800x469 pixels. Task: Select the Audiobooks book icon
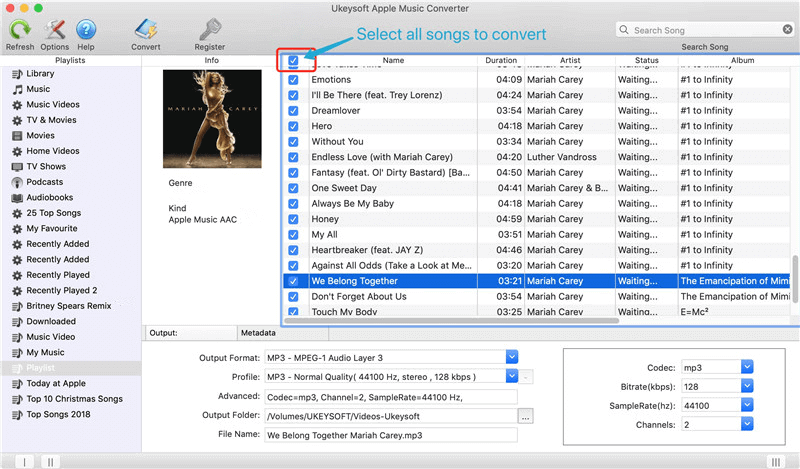(17, 198)
